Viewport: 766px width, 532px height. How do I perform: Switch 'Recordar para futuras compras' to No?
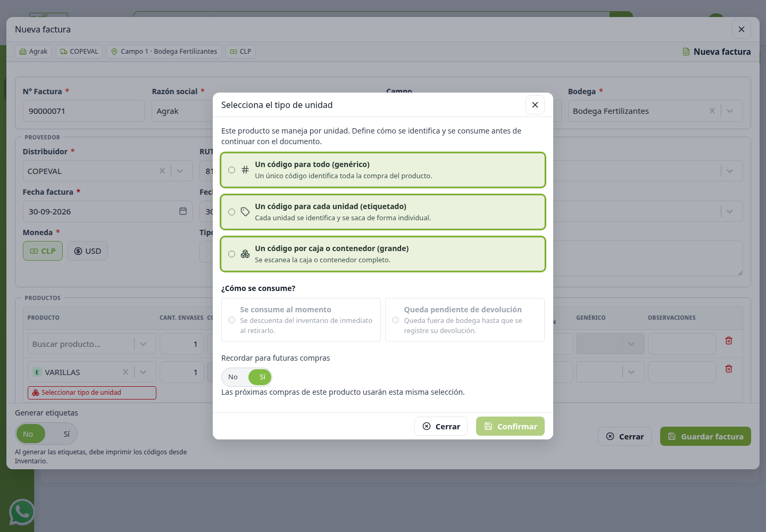[233, 377]
